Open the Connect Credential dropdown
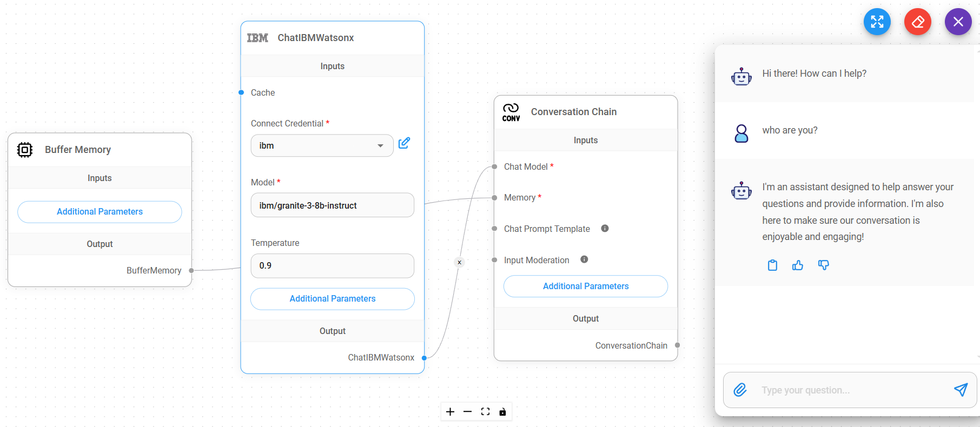 pyautogui.click(x=322, y=146)
